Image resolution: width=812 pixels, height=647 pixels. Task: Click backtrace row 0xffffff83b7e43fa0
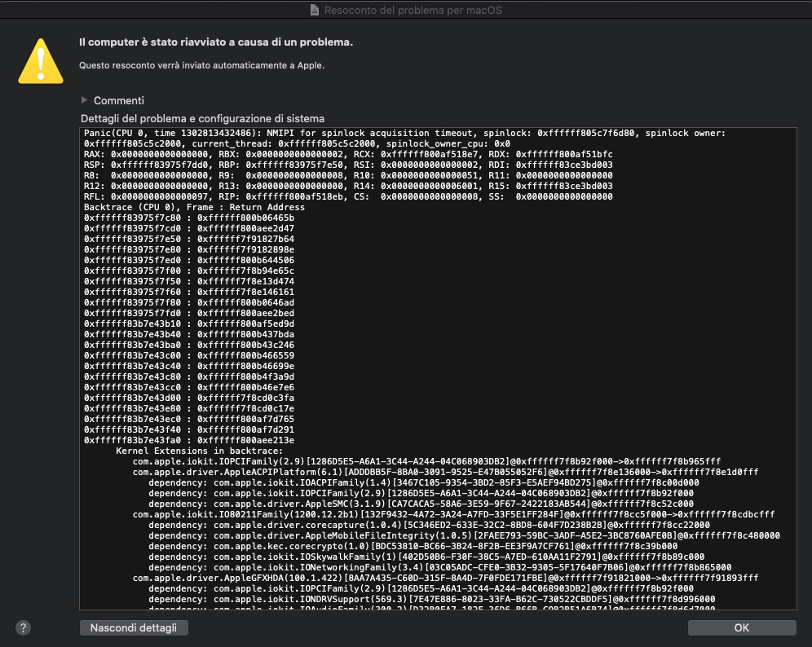pyautogui.click(x=189, y=441)
